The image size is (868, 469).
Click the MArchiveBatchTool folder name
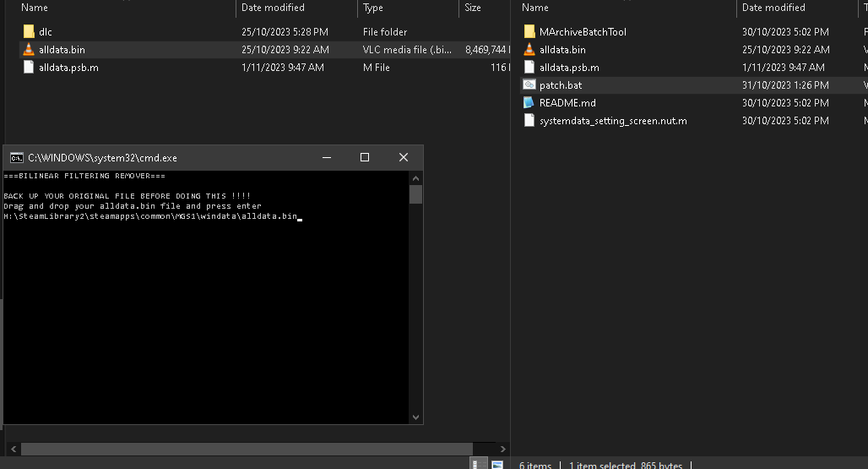coord(583,31)
